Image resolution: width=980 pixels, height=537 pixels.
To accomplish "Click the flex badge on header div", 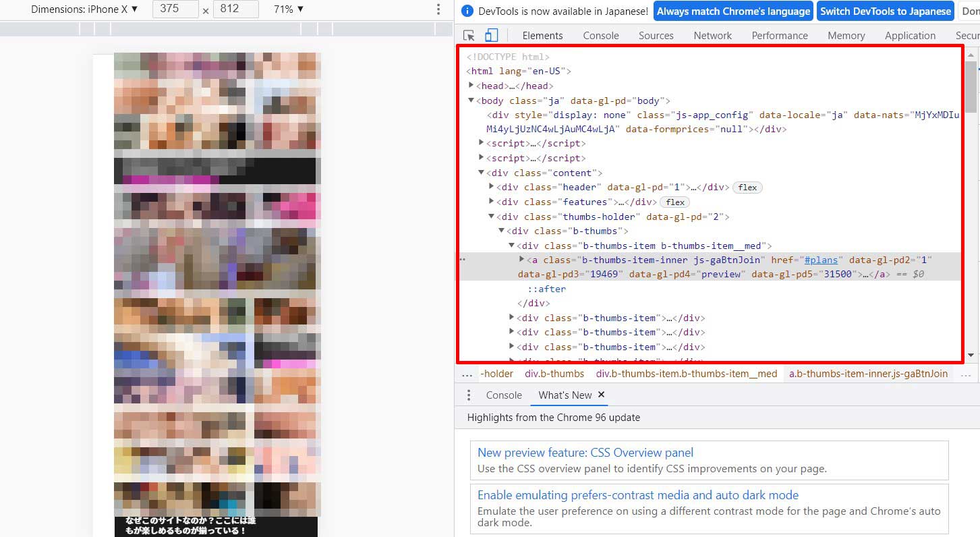I will [x=747, y=188].
